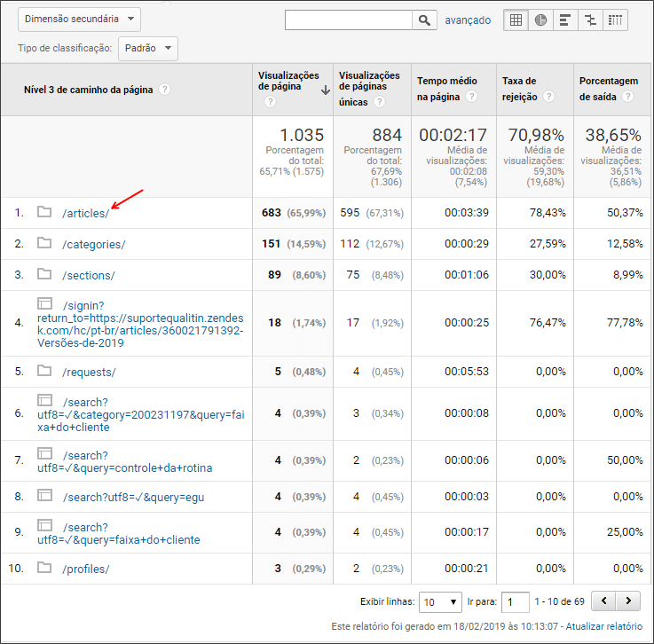654x644 pixels.
Task: Switch to the pie chart view icon
Action: pyautogui.click(x=540, y=20)
